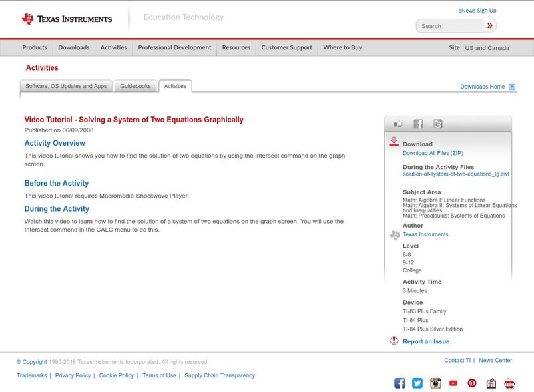Open the Products menu
534x392 pixels.
[35, 47]
